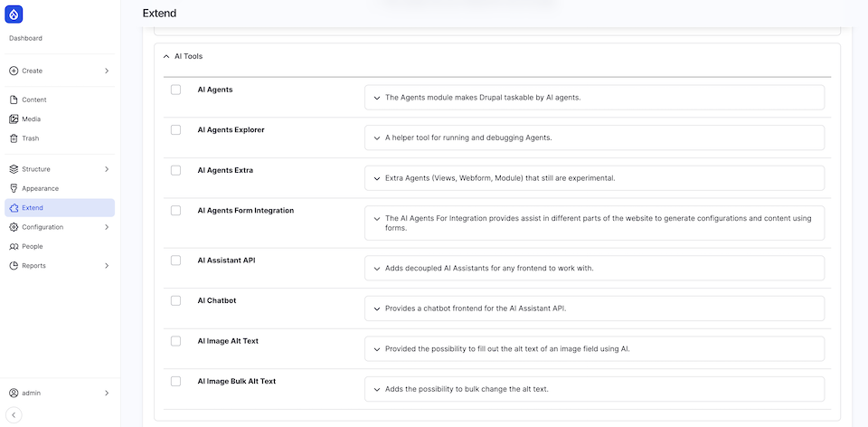
Task: Click the AI Agents Explorer module name
Action: pos(231,130)
